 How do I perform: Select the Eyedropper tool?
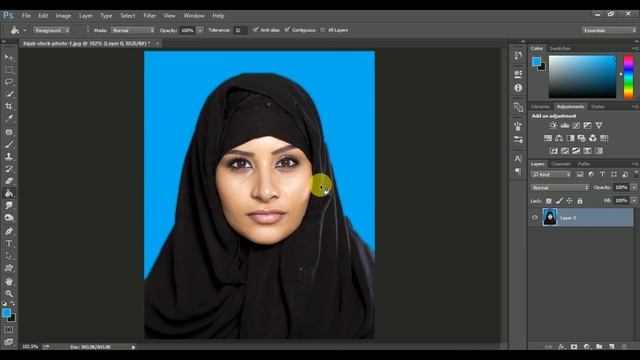pos(9,118)
